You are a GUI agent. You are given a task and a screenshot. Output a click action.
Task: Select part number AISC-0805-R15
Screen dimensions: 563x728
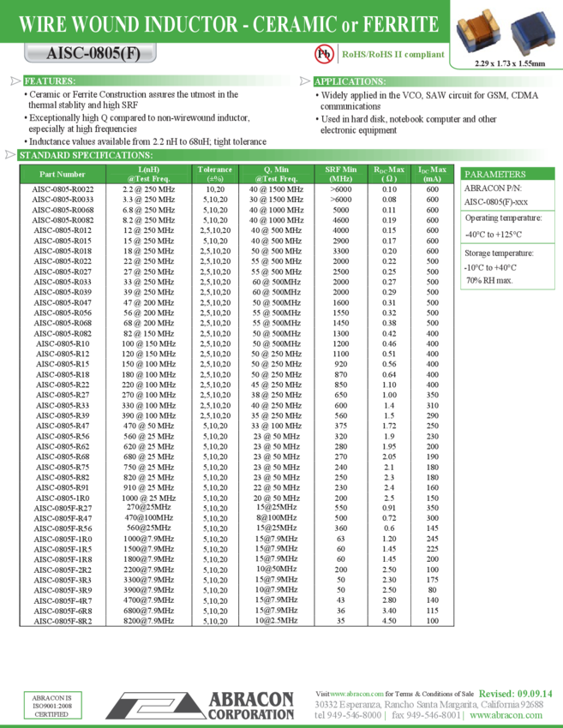(x=63, y=364)
